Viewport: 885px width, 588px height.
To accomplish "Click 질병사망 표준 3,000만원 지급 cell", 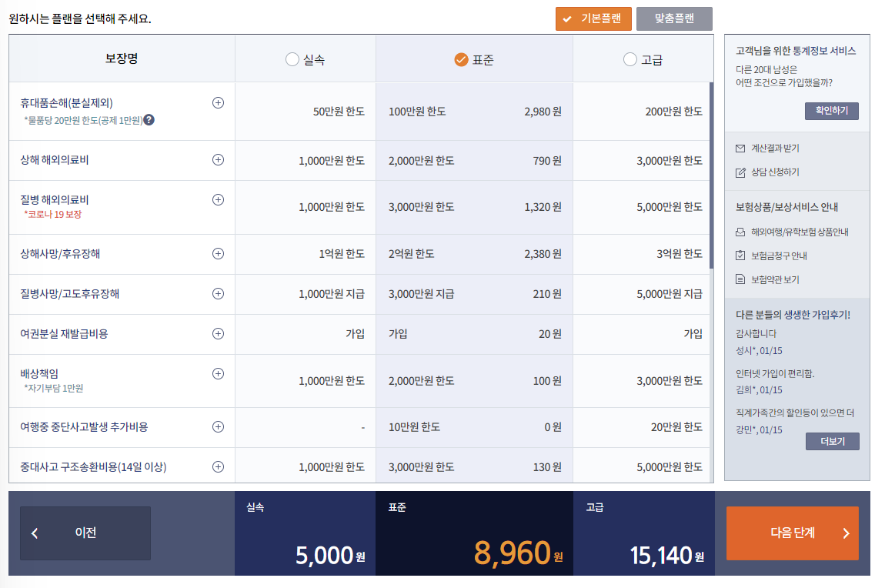I will click(x=421, y=294).
